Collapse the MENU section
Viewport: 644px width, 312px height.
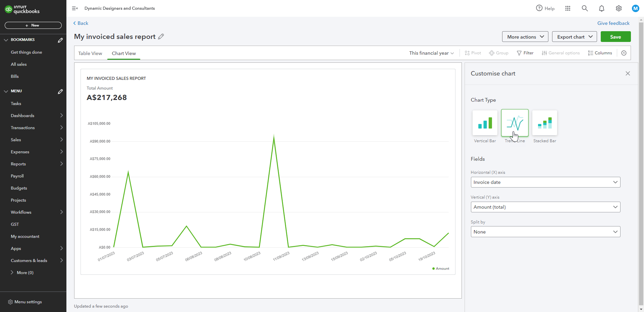coord(6,91)
